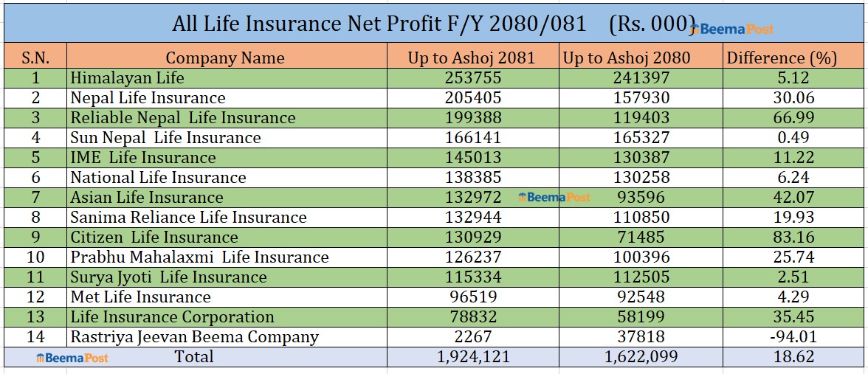
Task: Select the value 253755 for Himalayan Life
Action: pyautogui.click(x=473, y=77)
